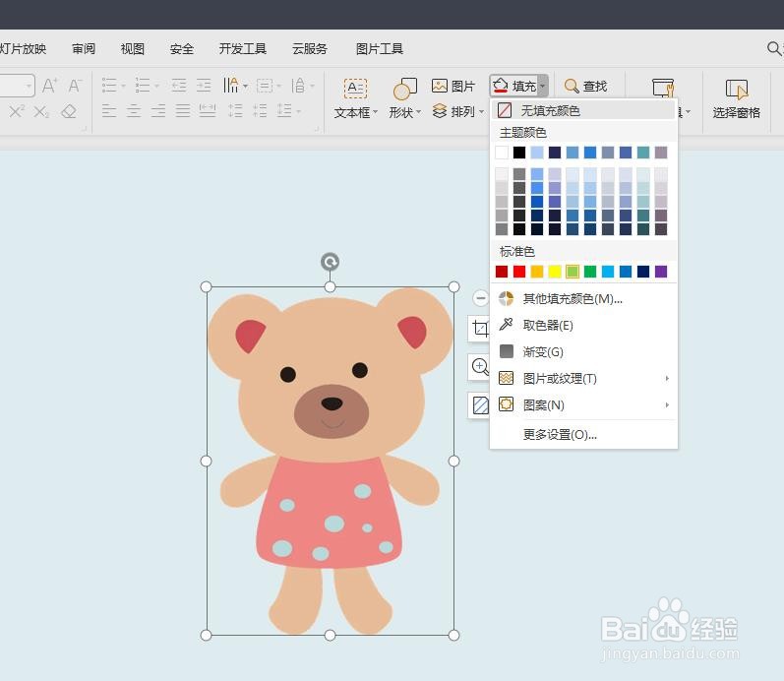Choose the Gradient (渐变) fill option

coord(583,351)
